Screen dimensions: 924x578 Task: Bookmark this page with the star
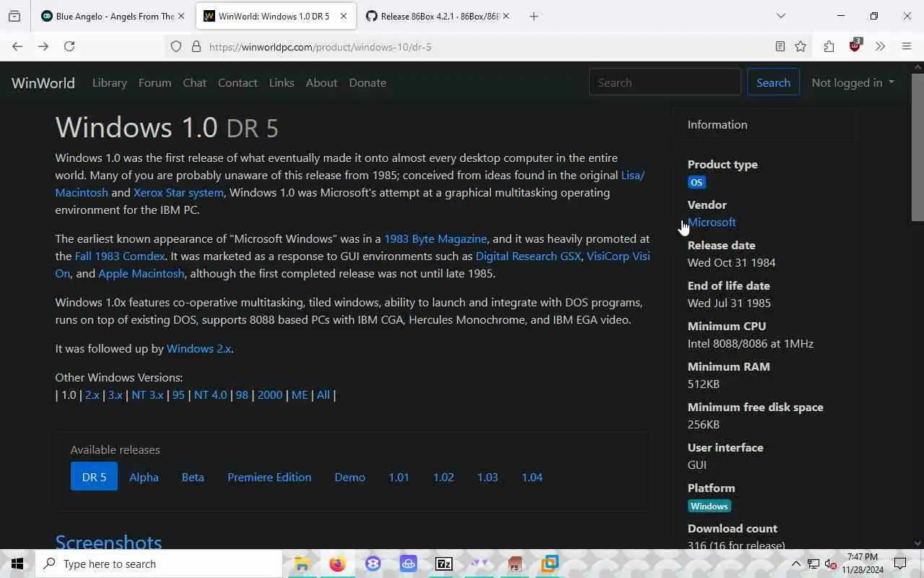click(801, 46)
